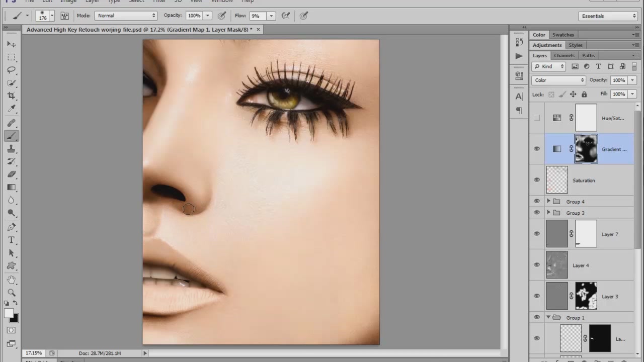Select the Custom Shape tool

tap(11, 266)
